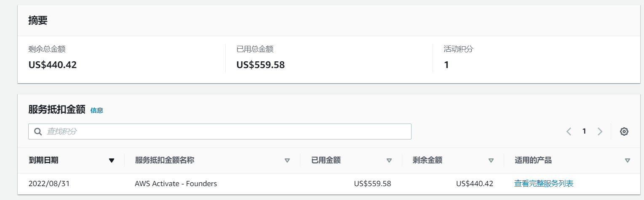Go to the previous page with left chevron
This screenshot has width=644, height=200.
click(569, 132)
